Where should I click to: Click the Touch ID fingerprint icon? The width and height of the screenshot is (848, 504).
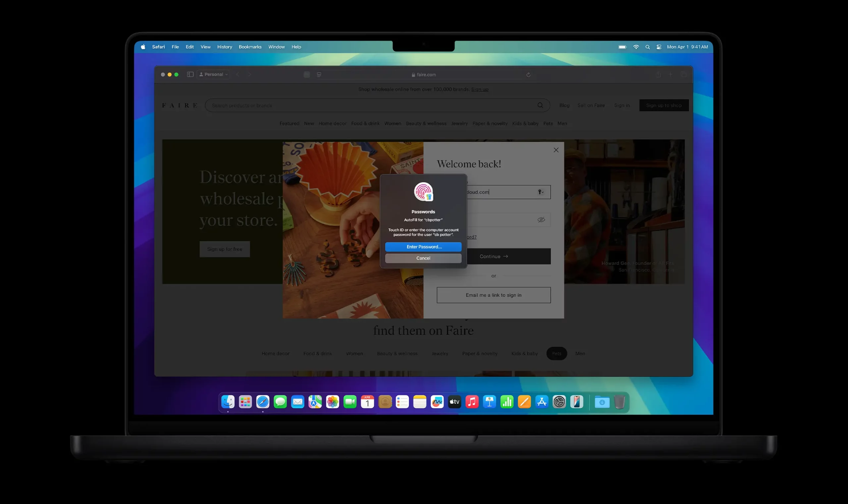tap(423, 192)
